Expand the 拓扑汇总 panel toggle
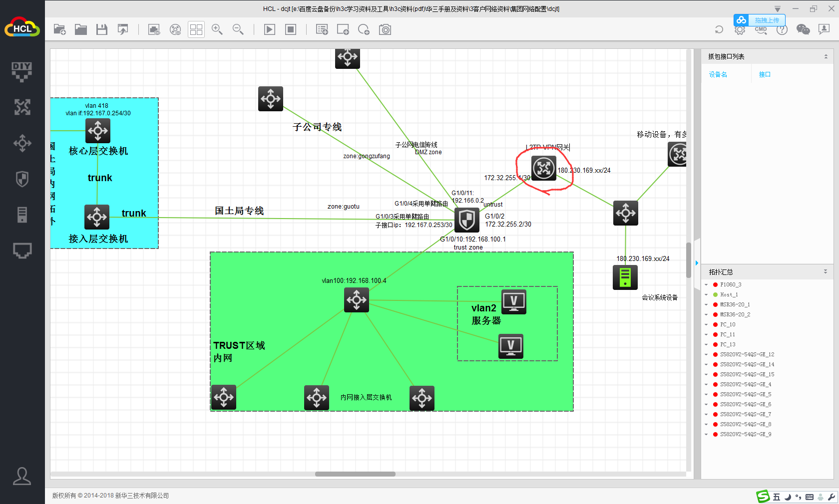Viewport: 839px width, 504px height. pyautogui.click(x=826, y=272)
